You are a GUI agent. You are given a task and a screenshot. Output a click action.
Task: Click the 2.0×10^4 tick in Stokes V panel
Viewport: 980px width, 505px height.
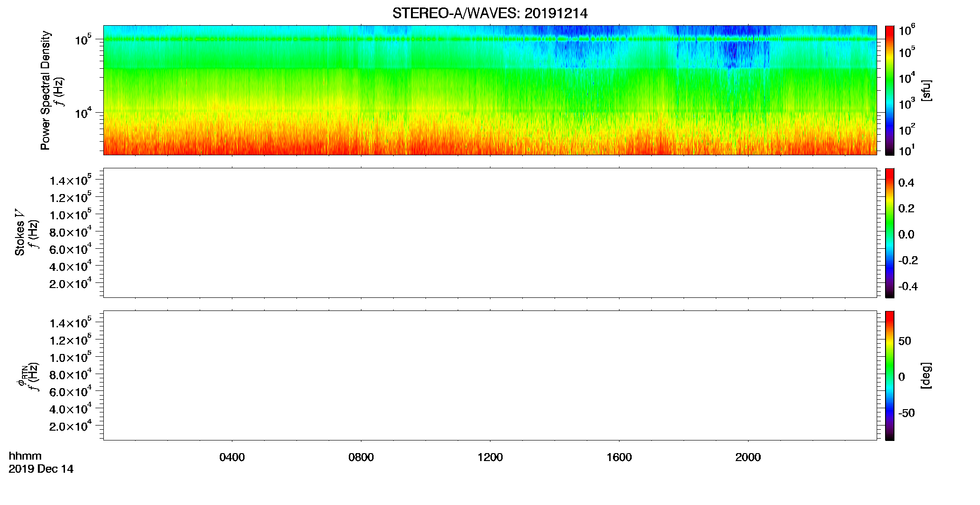[71, 283]
